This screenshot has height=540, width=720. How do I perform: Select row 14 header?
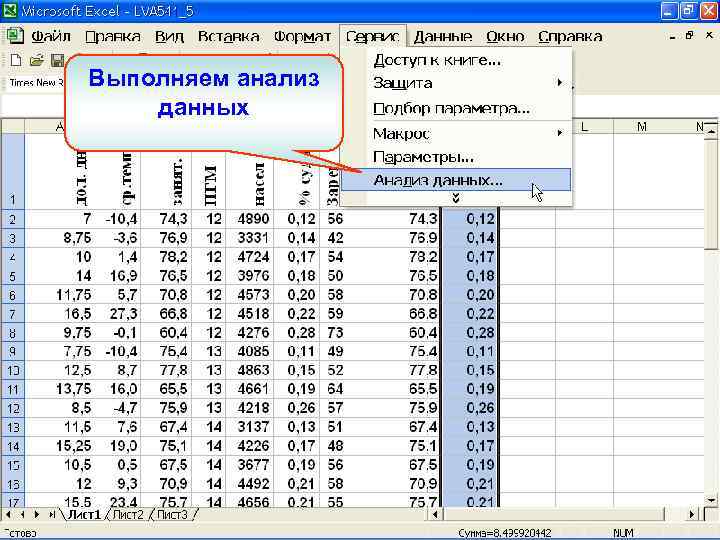point(12,446)
